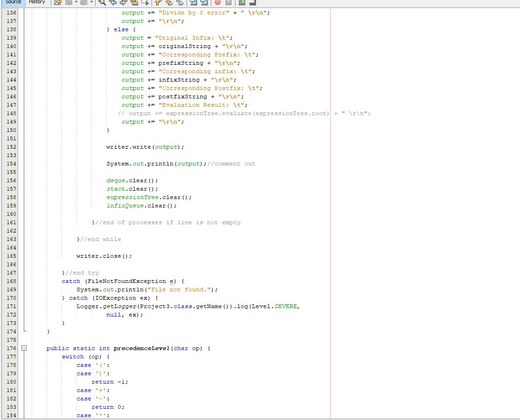Click the precedenceLevel method name
Image resolution: width=520 pixels, height=420 pixels.
pos(141,348)
